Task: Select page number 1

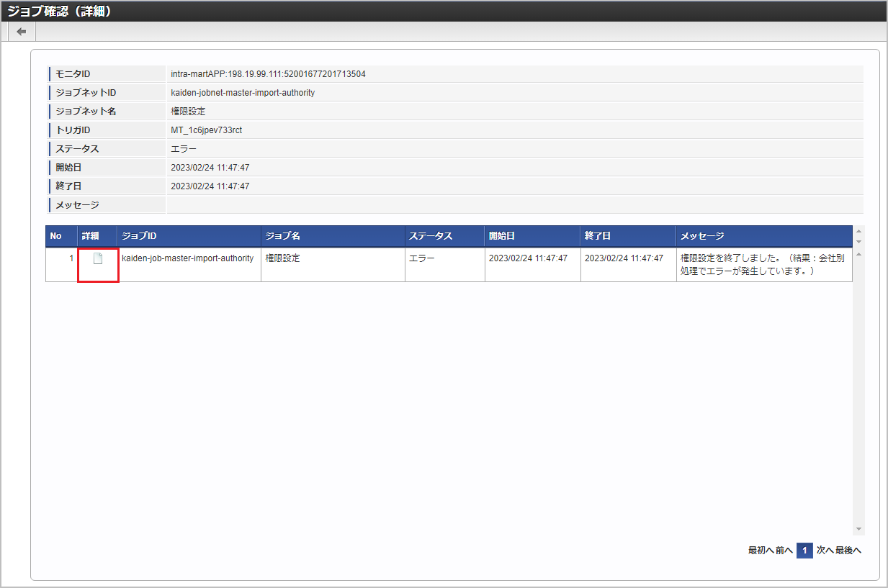Action: pyautogui.click(x=804, y=551)
